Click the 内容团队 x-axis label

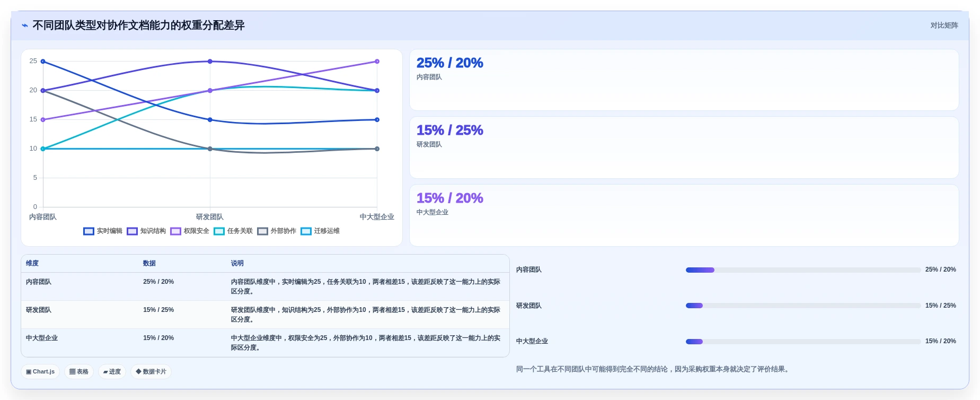tap(43, 217)
